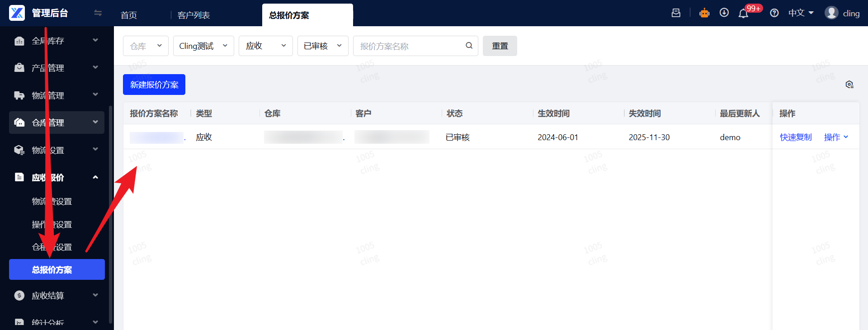Screen dimensions: 868x330
Task: Click the 重置 reset button
Action: 500,46
